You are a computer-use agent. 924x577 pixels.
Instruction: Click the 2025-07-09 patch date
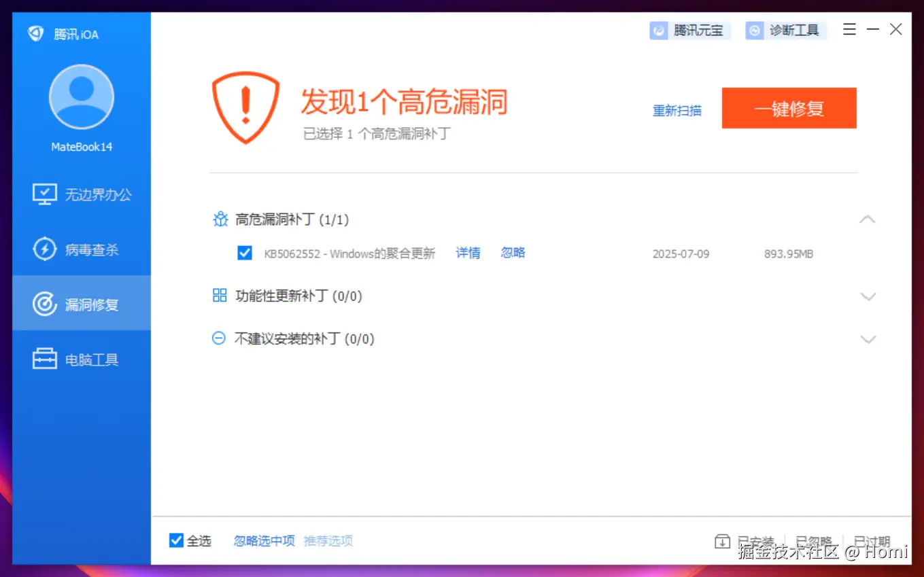click(681, 254)
